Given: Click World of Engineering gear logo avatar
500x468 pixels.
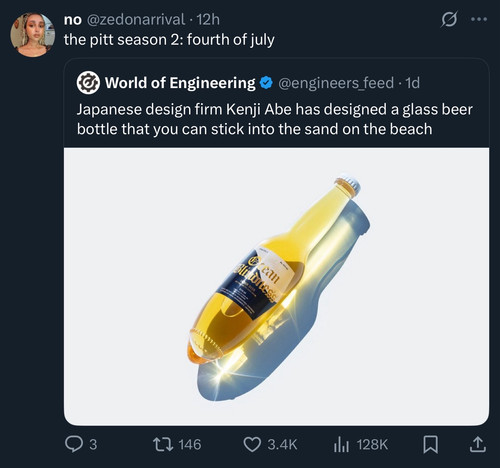Looking at the screenshot, I should [x=88, y=83].
